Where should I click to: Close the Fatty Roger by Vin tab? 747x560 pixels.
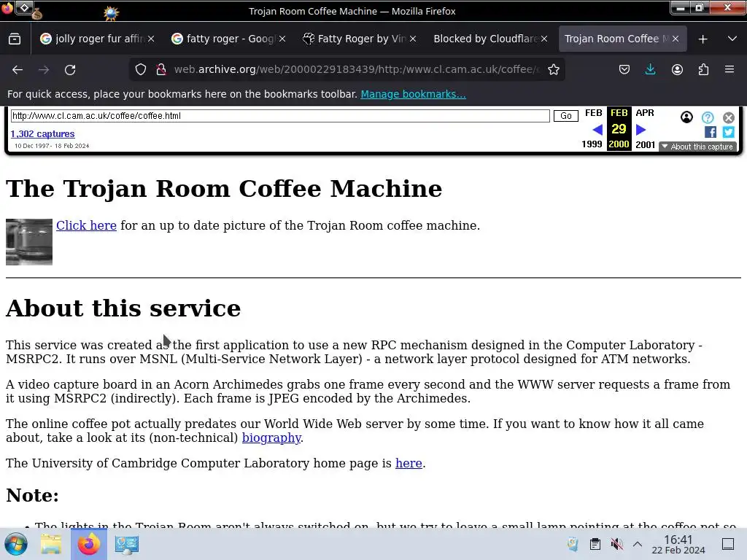[413, 39]
